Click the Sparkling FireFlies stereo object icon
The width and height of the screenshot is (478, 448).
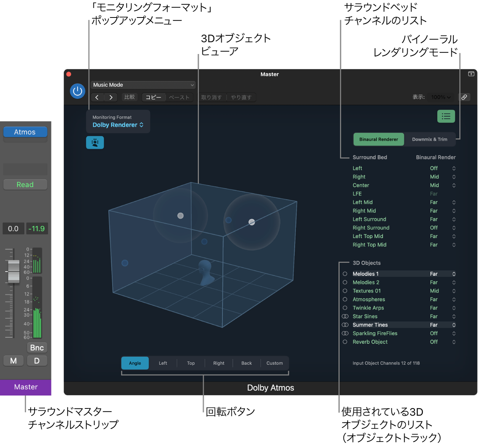pos(345,333)
